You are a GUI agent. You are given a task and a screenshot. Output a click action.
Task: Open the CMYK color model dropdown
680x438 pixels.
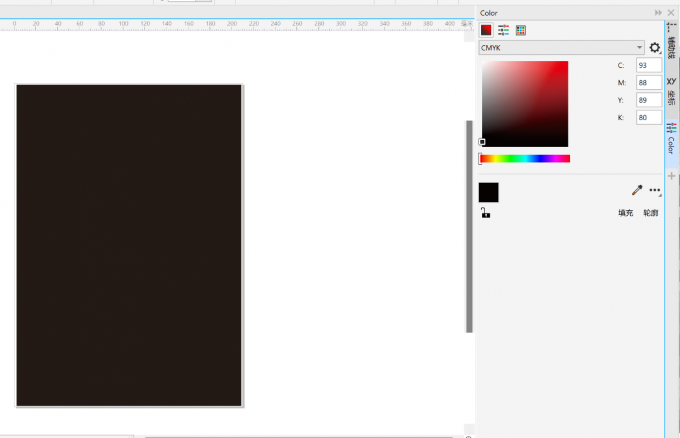[x=562, y=48]
